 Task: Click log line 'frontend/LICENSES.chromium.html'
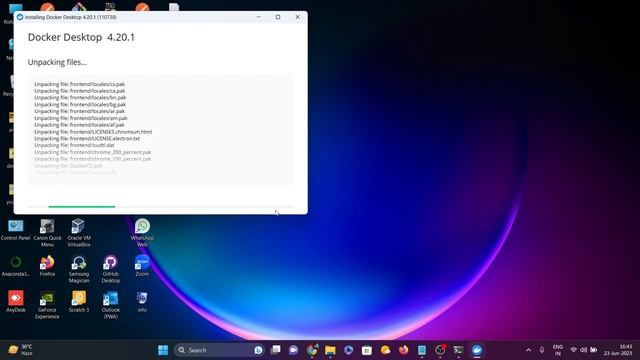(x=93, y=132)
